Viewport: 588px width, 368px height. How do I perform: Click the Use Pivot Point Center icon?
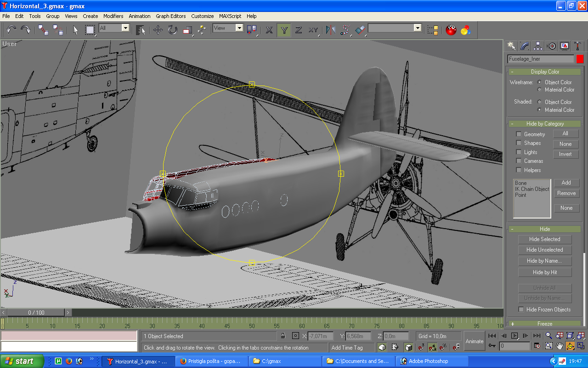tap(252, 30)
